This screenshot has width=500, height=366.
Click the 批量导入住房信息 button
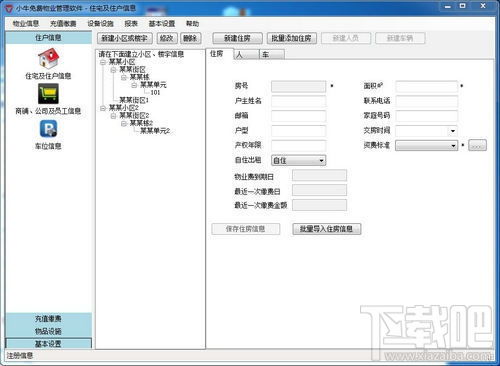coord(326,229)
